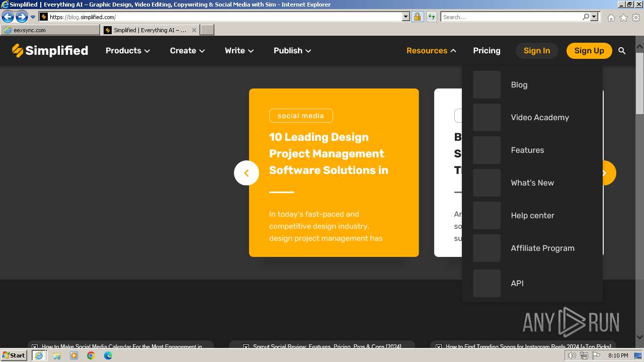Open the Pricing page
644x362 pixels.
[487, 50]
